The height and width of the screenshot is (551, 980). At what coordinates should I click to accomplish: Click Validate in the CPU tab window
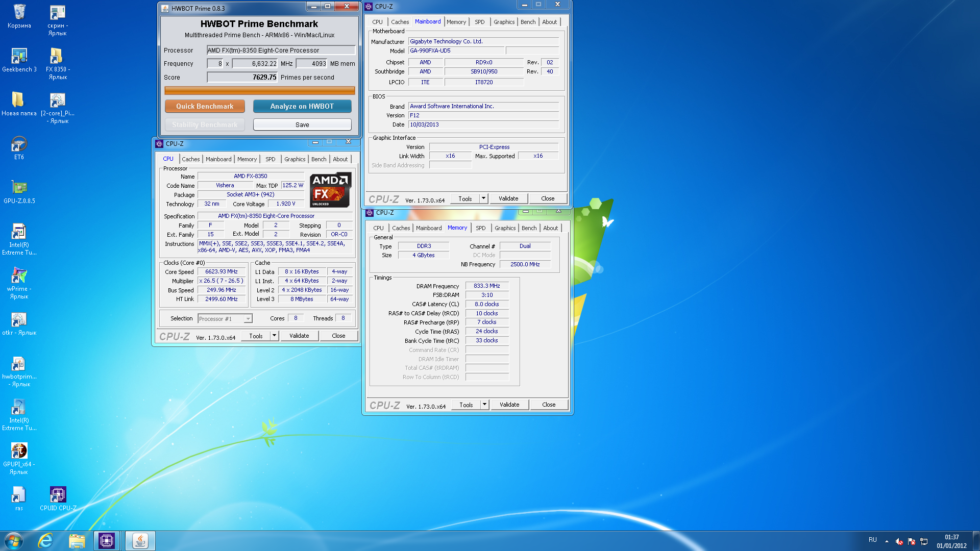coord(299,336)
